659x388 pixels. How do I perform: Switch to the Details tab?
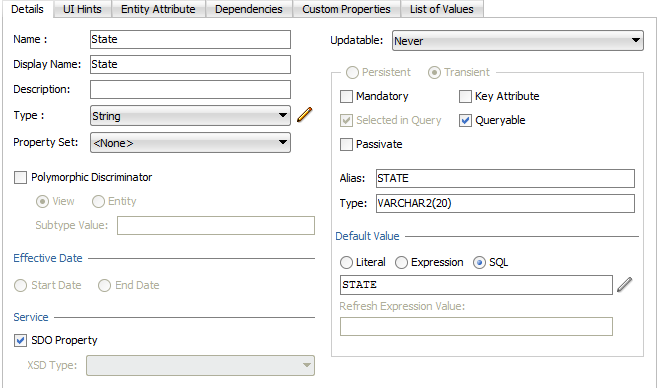tap(27, 9)
